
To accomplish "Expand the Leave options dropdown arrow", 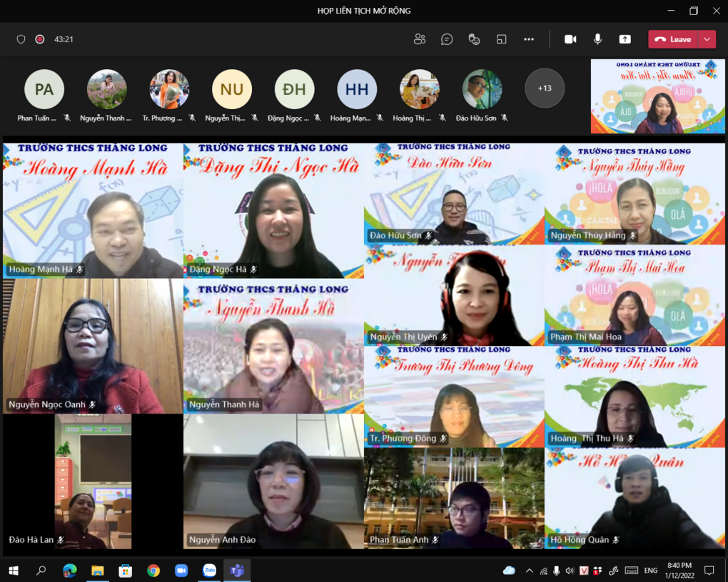I will coord(707,39).
